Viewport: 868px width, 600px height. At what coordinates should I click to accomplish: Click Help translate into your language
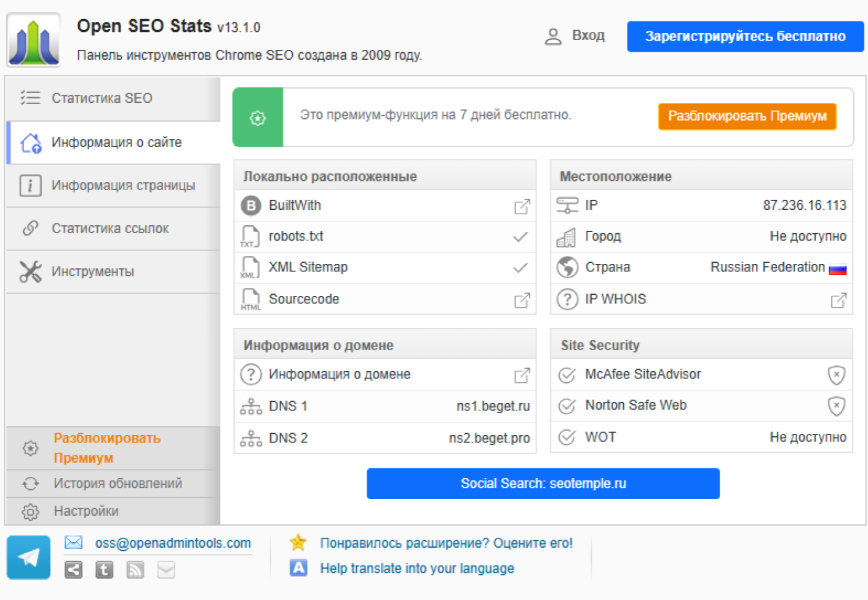tap(417, 569)
